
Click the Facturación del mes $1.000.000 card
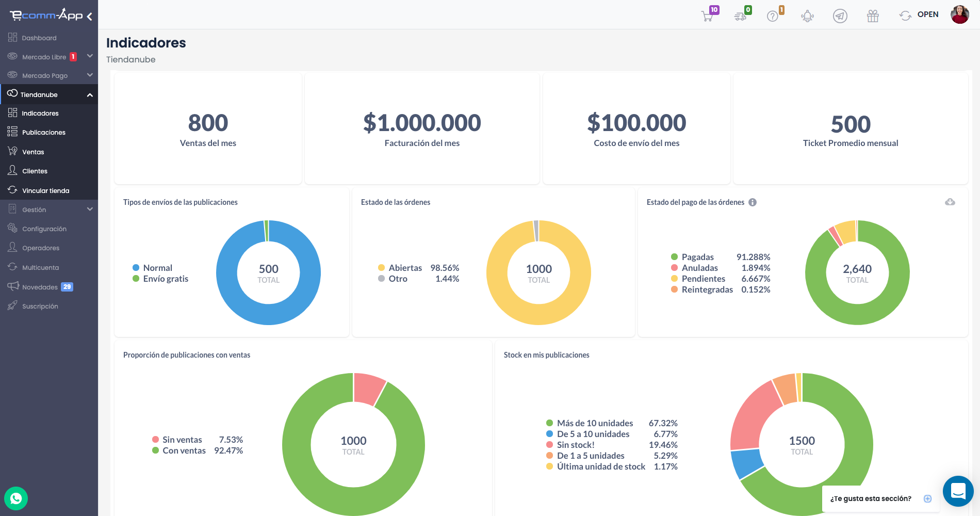click(422, 128)
